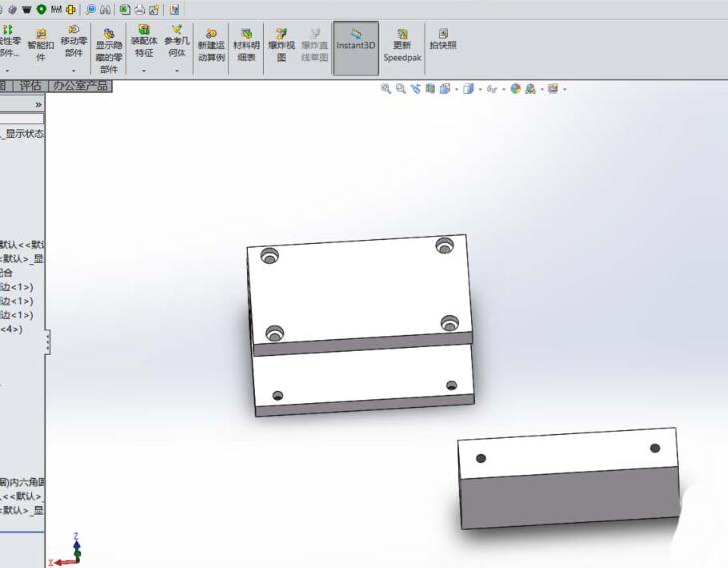This screenshot has width=728, height=568.
Task: Switch to the Evaluate (评估) tab
Action: click(x=30, y=86)
